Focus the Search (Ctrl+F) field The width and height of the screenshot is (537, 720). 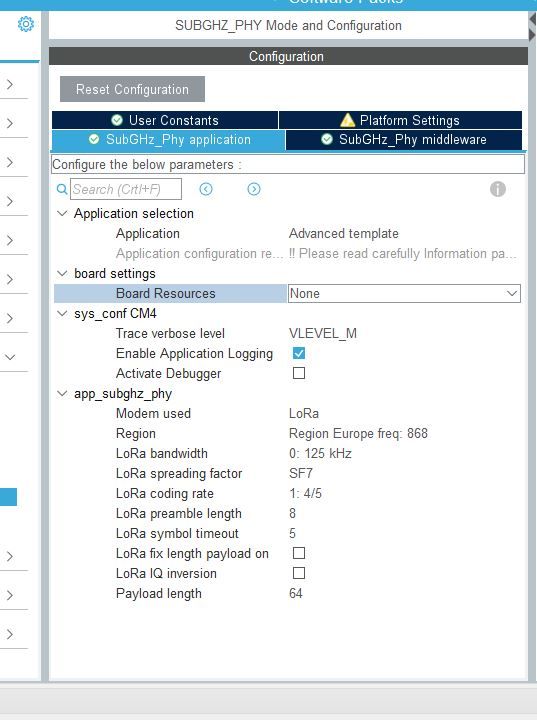point(126,189)
